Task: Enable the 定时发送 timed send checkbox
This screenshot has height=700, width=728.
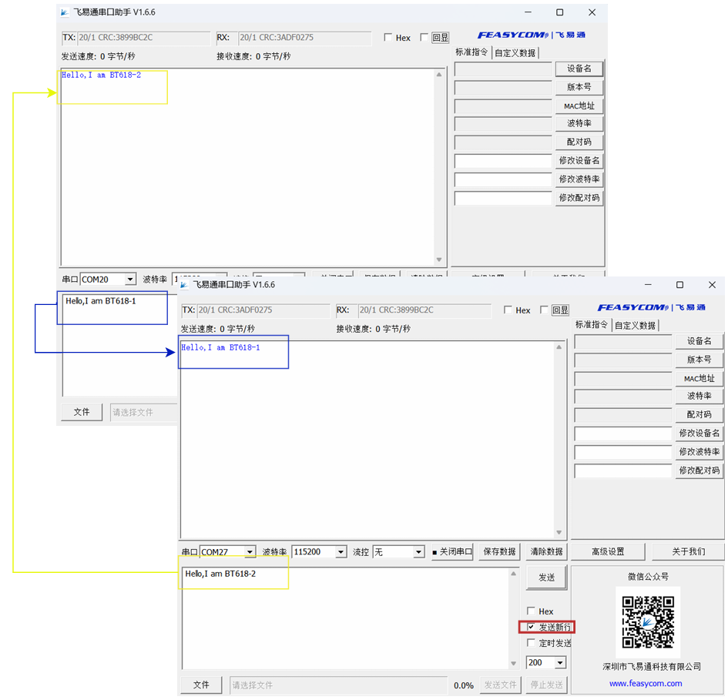Action: tap(531, 643)
